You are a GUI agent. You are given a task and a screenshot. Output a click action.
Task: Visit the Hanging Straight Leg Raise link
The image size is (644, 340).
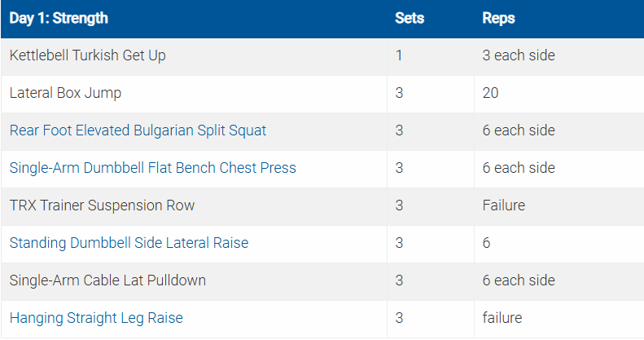[96, 318]
